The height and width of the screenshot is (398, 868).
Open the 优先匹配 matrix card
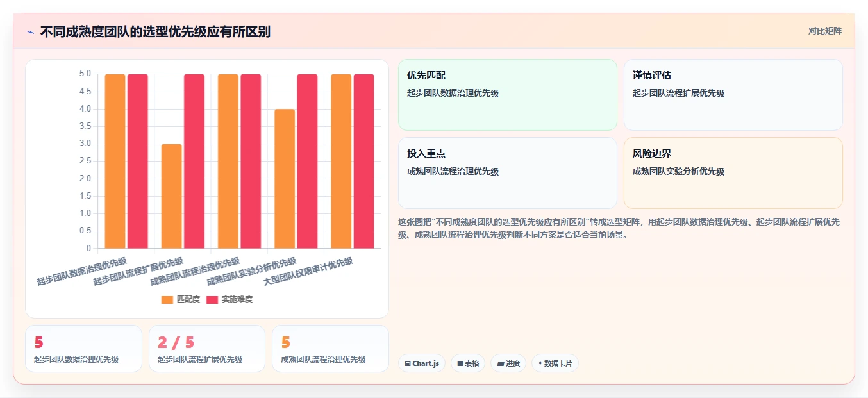click(x=508, y=95)
